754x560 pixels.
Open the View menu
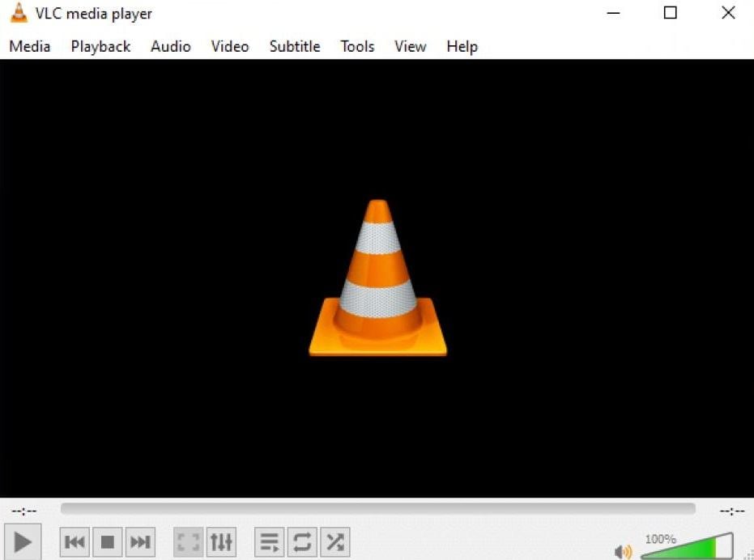(410, 47)
